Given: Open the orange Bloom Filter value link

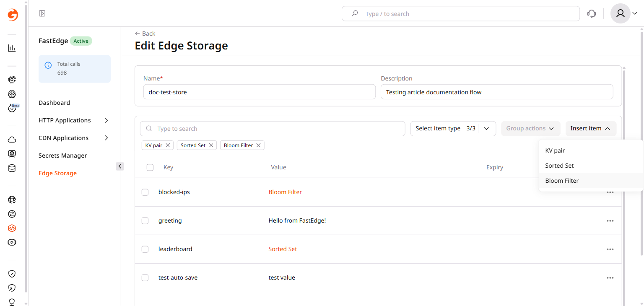Looking at the screenshot, I should 285,192.
